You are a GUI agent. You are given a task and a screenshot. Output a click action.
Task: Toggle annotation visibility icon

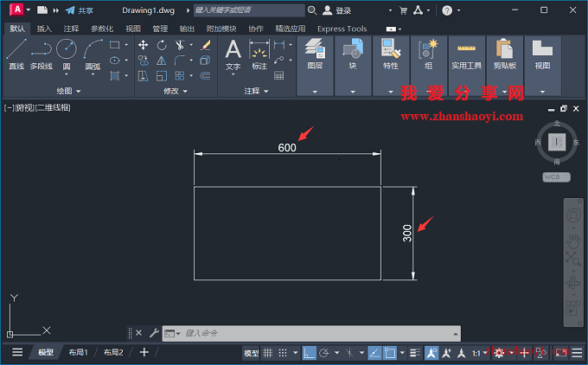click(x=431, y=353)
